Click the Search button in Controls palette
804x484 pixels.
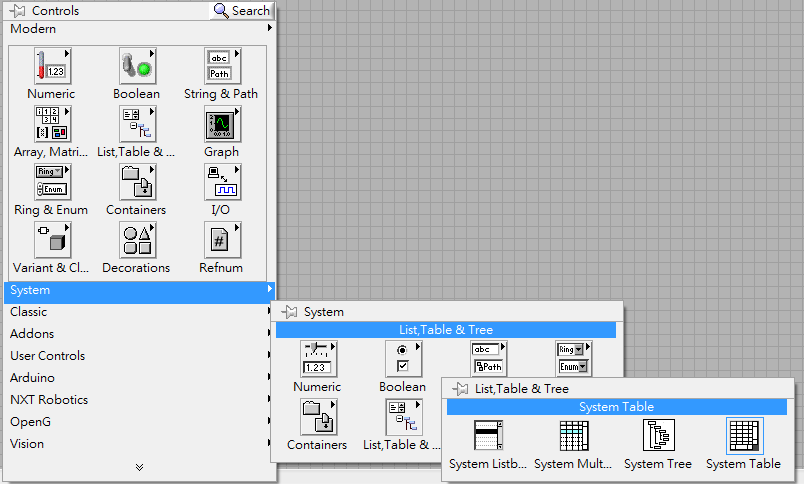[242, 11]
